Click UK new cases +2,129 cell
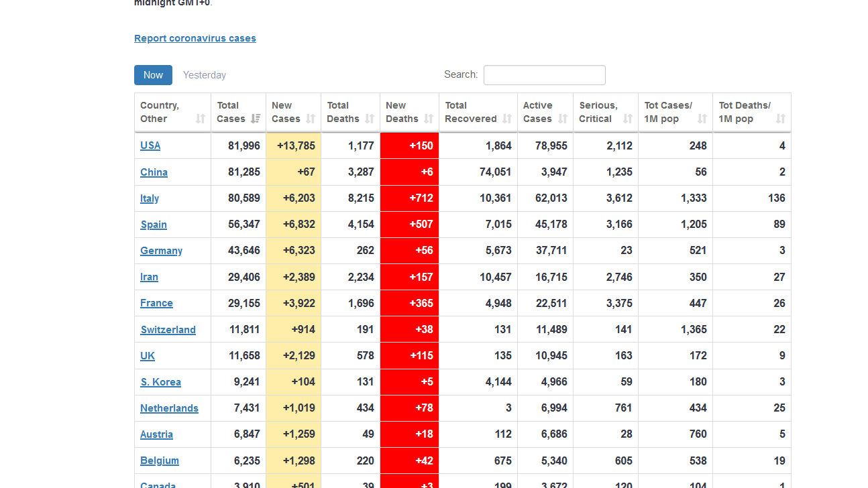Screen dimensions: 868x488 (294, 356)
